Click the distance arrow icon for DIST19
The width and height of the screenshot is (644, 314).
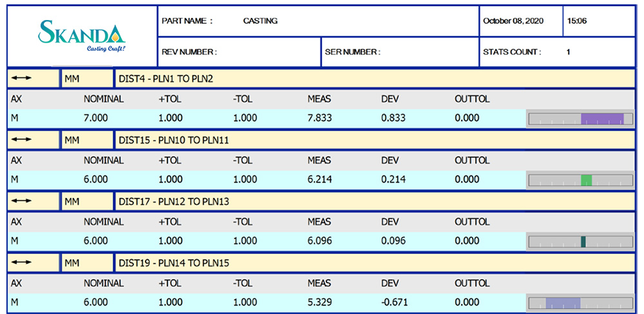[x=21, y=262]
